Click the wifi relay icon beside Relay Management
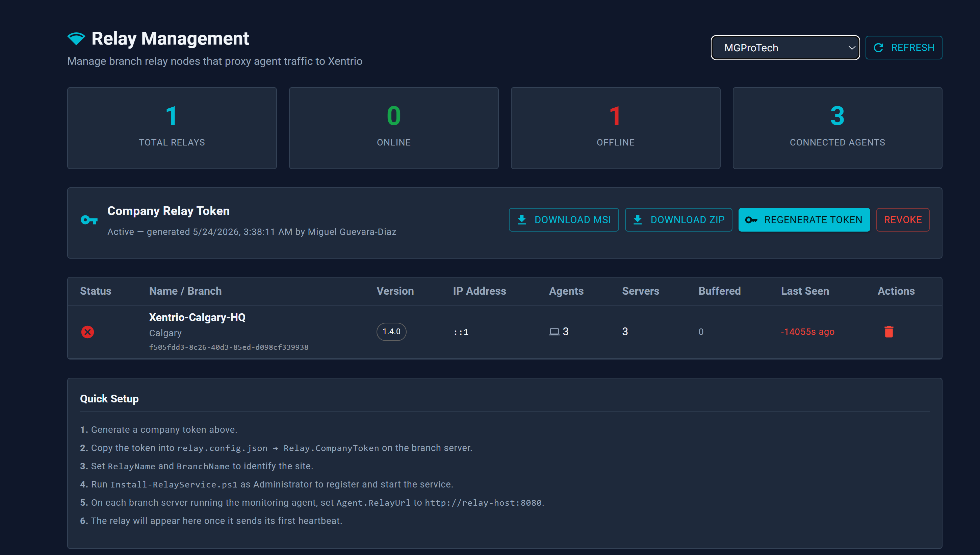Image resolution: width=980 pixels, height=555 pixels. pyautogui.click(x=76, y=38)
